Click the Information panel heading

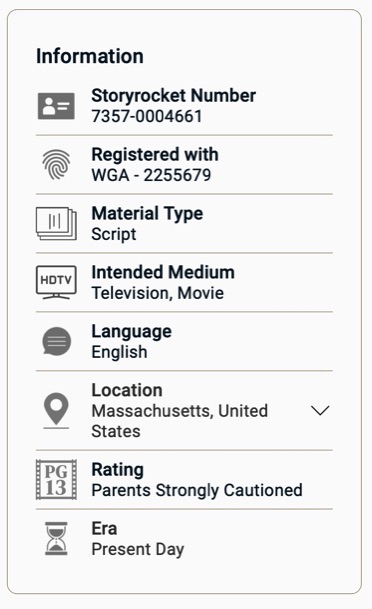pos(90,56)
